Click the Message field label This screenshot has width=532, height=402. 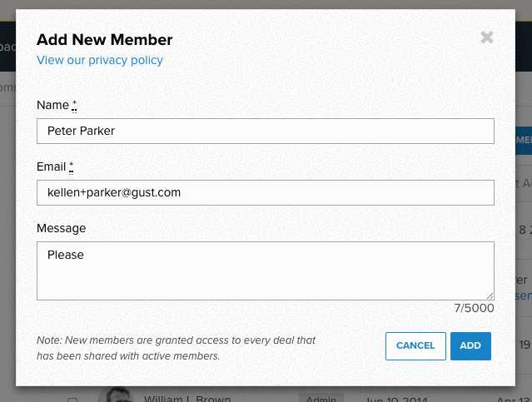61,228
